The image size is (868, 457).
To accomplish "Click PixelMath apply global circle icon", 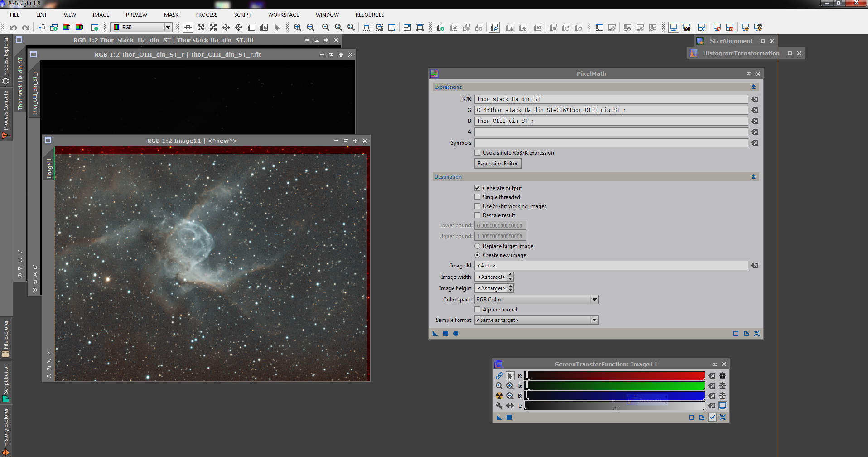I will 456,334.
